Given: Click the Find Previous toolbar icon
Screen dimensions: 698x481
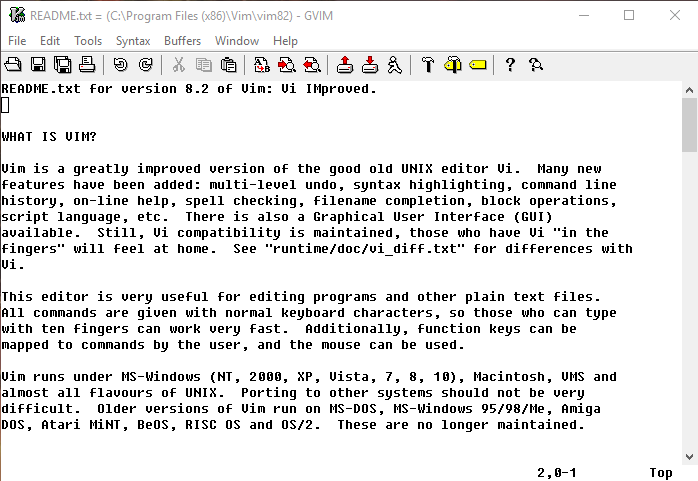Looking at the screenshot, I should coord(312,65).
